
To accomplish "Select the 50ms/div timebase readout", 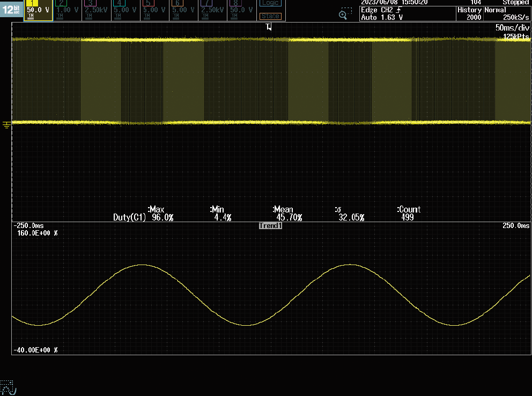I will pyautogui.click(x=512, y=27).
